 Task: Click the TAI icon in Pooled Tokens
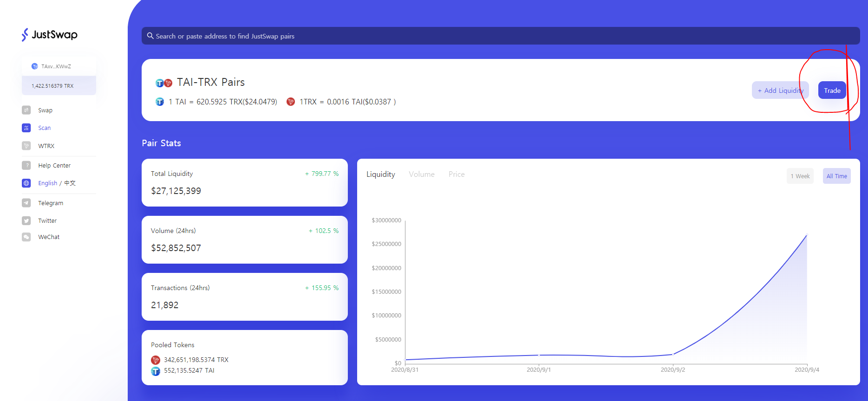pyautogui.click(x=156, y=371)
